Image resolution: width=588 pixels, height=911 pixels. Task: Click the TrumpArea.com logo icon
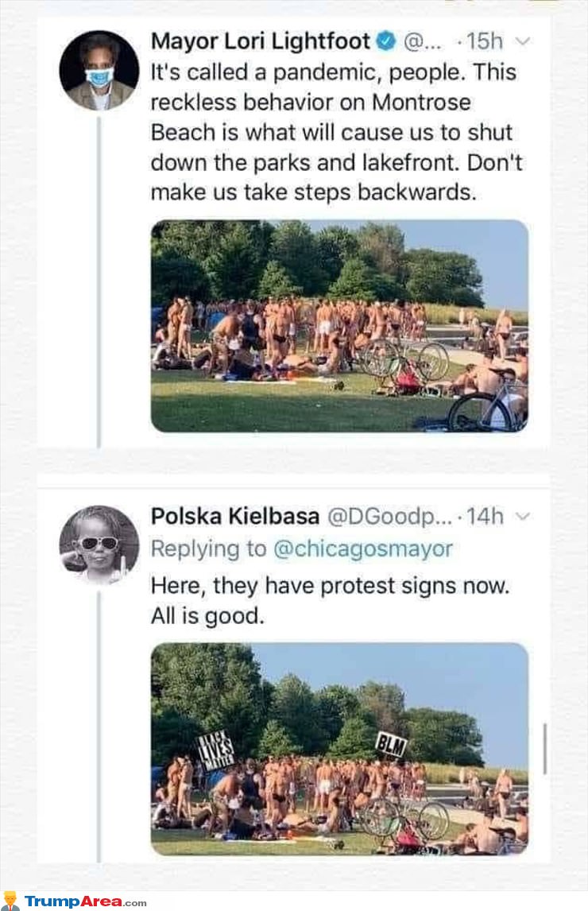pyautogui.click(x=10, y=901)
